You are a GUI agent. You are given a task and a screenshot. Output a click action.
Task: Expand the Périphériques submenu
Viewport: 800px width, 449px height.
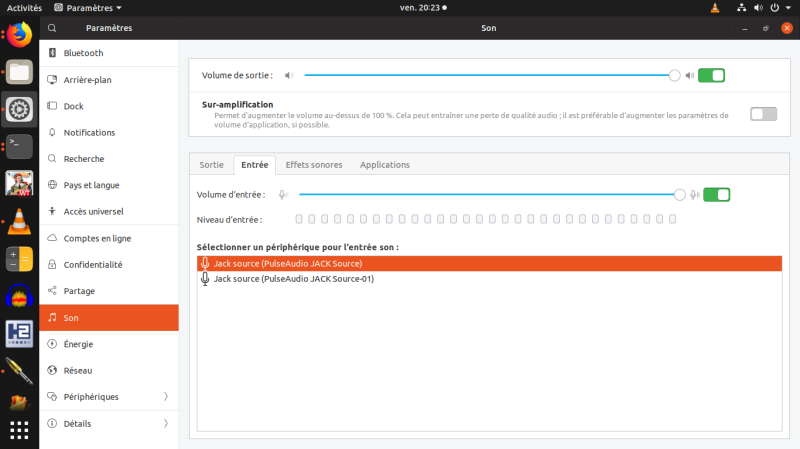(x=166, y=396)
